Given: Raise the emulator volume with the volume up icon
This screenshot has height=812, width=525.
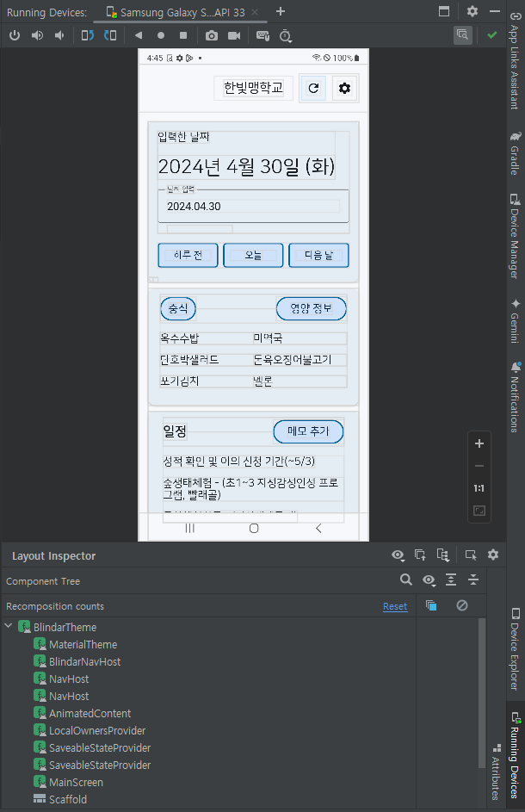Looking at the screenshot, I should 37,35.
